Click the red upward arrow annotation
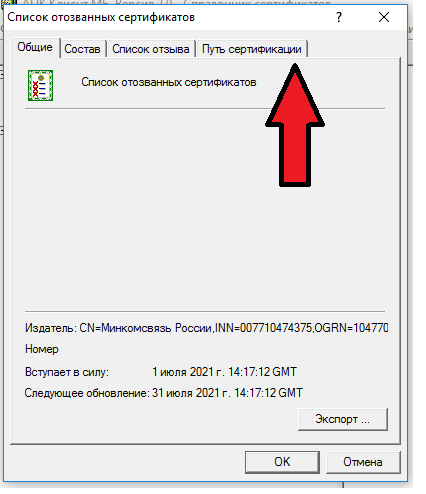426x494 pixels. pos(295,125)
